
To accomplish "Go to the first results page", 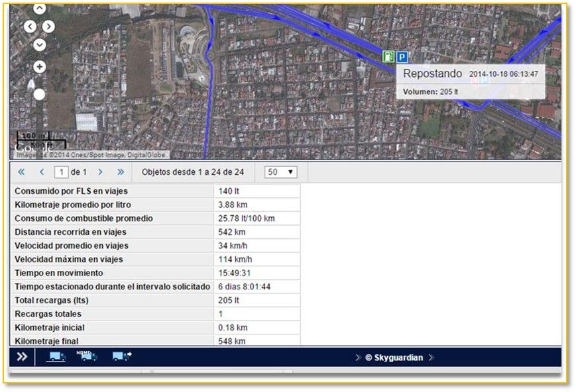I will [21, 172].
